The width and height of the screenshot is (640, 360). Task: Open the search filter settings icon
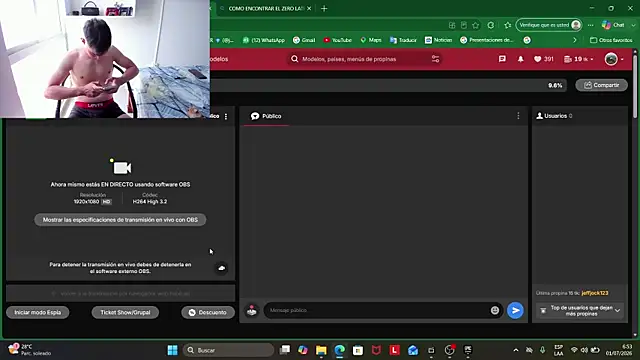[x=436, y=59]
